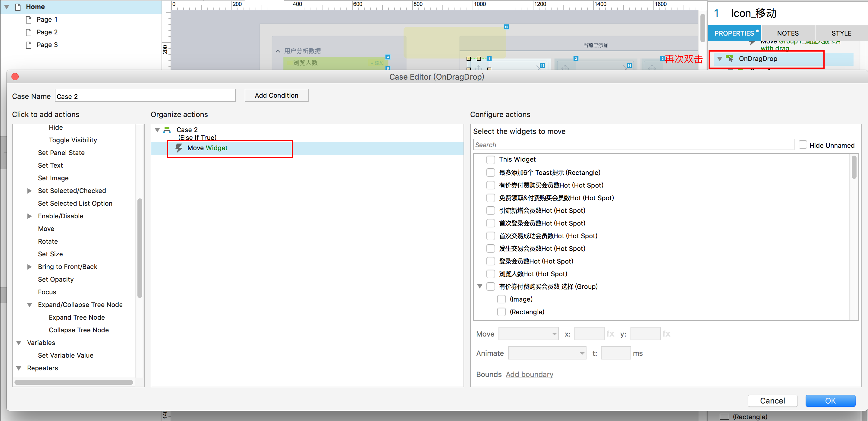Collapse the 有价券付费购买会员数 选择 group
The width and height of the screenshot is (868, 421).
click(x=480, y=286)
